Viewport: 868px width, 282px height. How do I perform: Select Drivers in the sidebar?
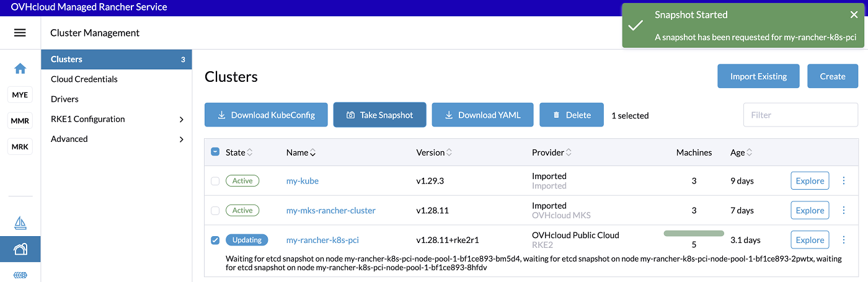(64, 99)
